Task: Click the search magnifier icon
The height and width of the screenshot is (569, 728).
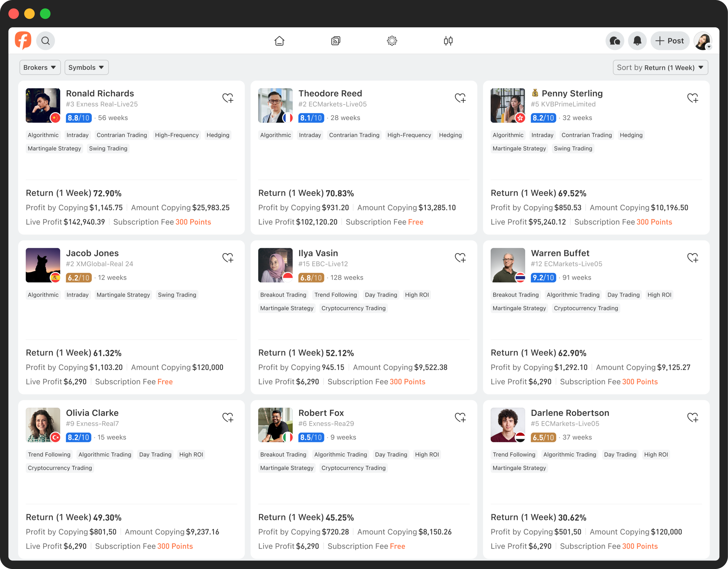Action: (x=46, y=41)
